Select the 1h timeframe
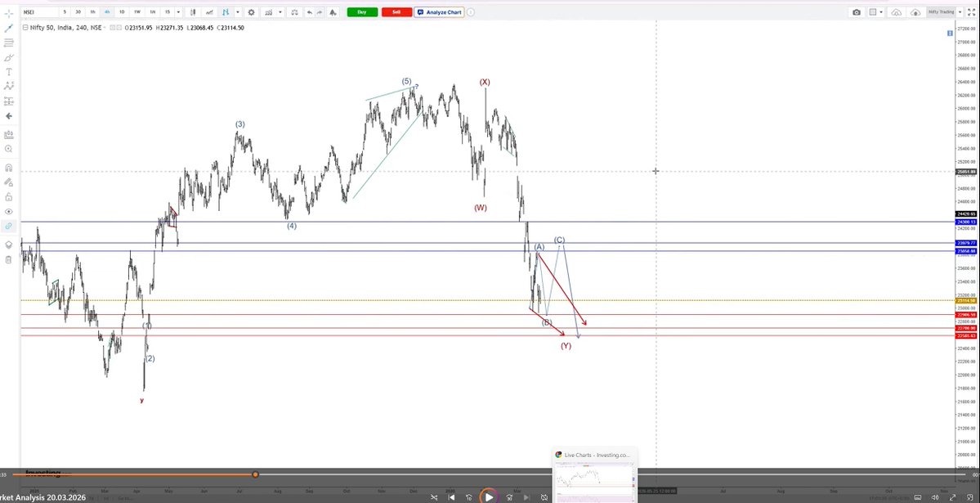 click(x=92, y=12)
